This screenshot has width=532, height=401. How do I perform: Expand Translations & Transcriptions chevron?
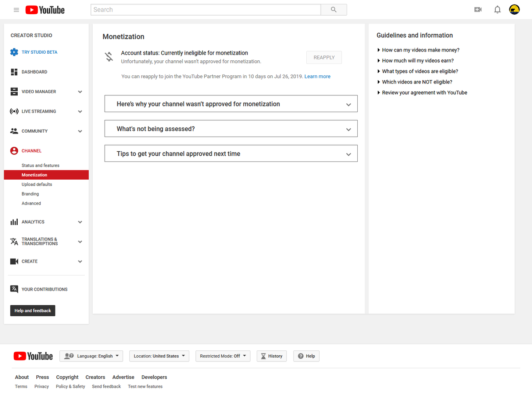80,242
